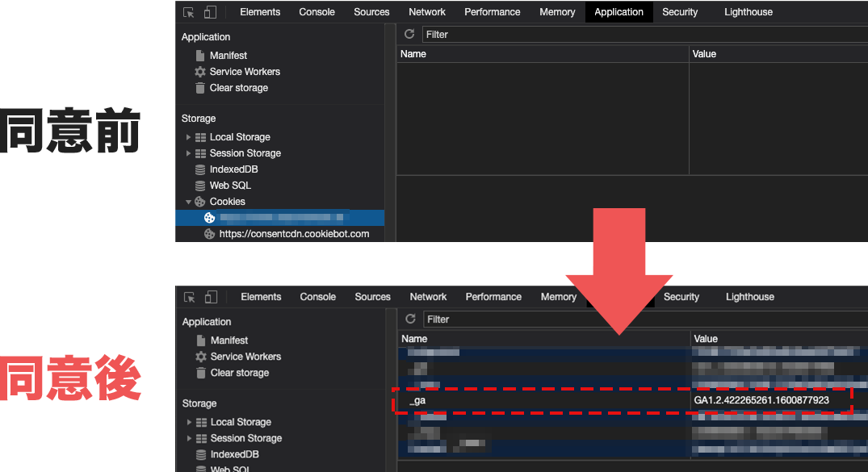Open Manifest in top DevTools sidebar

228,56
